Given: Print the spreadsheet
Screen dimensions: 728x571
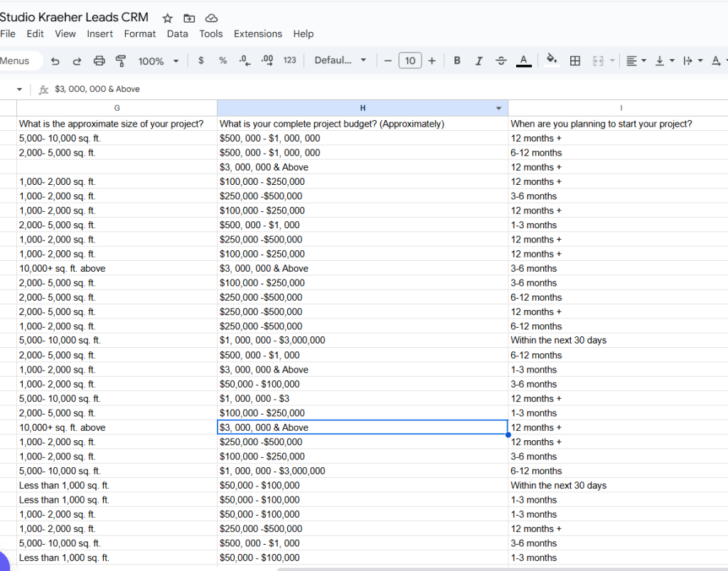Looking at the screenshot, I should click(x=99, y=61).
